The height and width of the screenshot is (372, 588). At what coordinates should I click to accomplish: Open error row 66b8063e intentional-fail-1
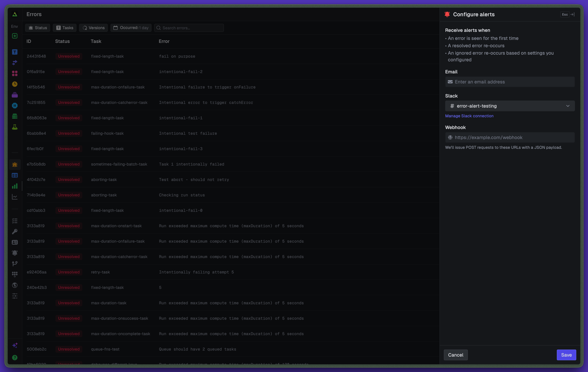pyautogui.click(x=231, y=118)
